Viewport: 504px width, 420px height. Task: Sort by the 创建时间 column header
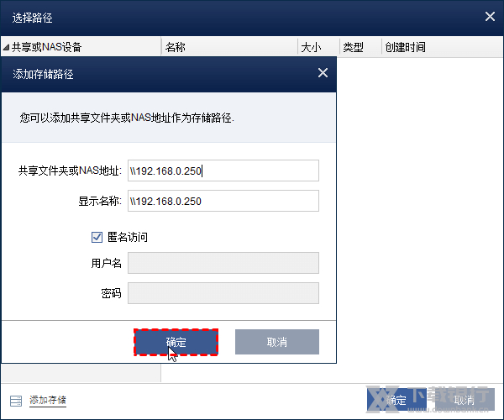click(x=405, y=48)
